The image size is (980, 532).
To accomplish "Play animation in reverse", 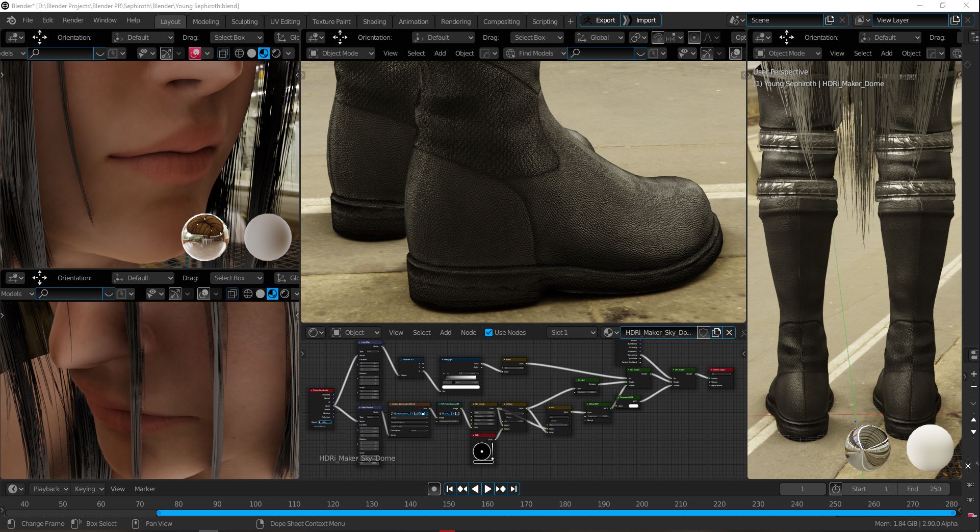I will [475, 489].
